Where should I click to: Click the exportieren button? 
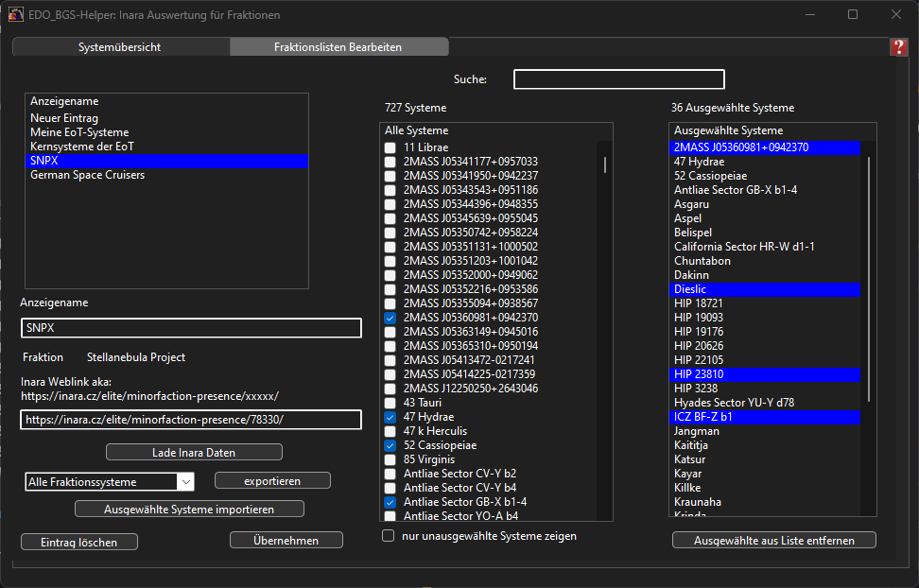[272, 481]
